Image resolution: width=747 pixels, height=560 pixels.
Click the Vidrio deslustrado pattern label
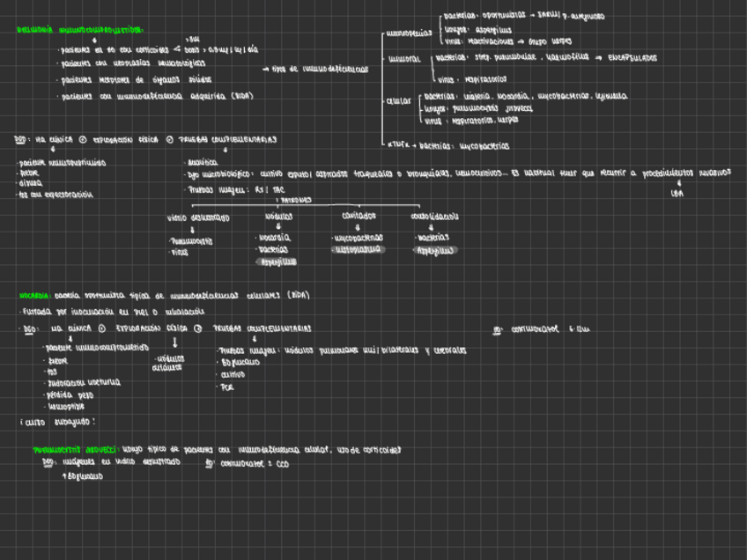198,217
